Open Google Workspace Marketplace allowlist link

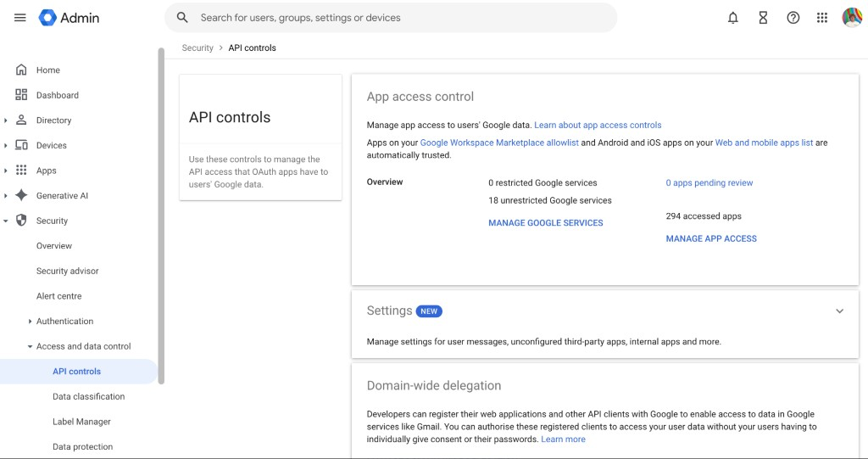499,143
